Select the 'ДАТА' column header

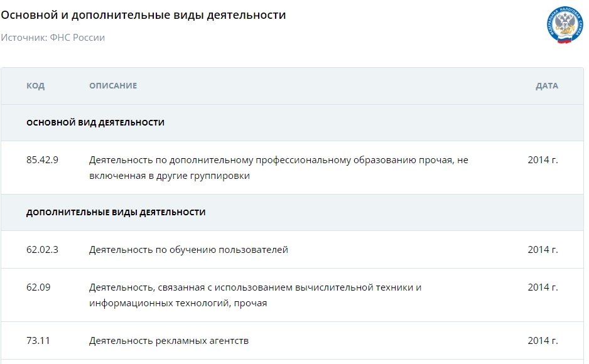click(x=546, y=86)
